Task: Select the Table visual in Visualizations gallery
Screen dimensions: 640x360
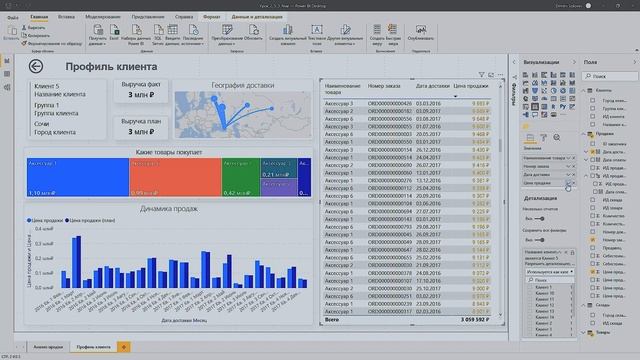Action: pos(535,107)
